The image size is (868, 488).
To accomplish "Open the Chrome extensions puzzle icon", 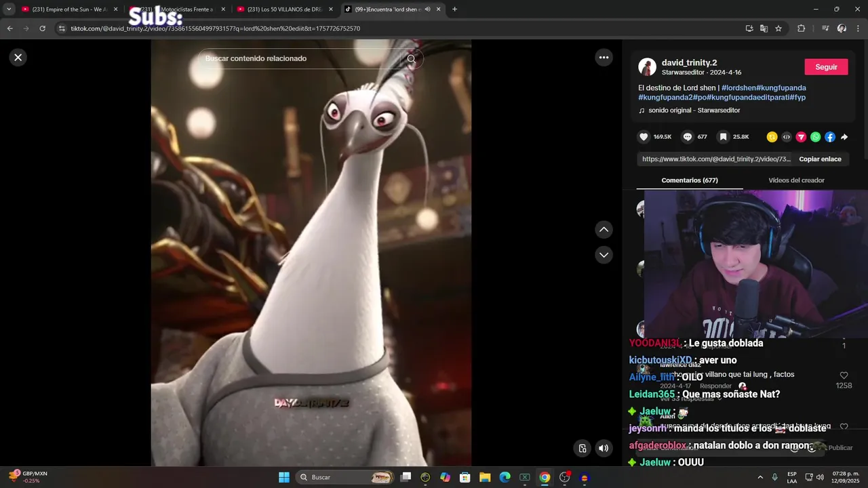I will tap(801, 28).
